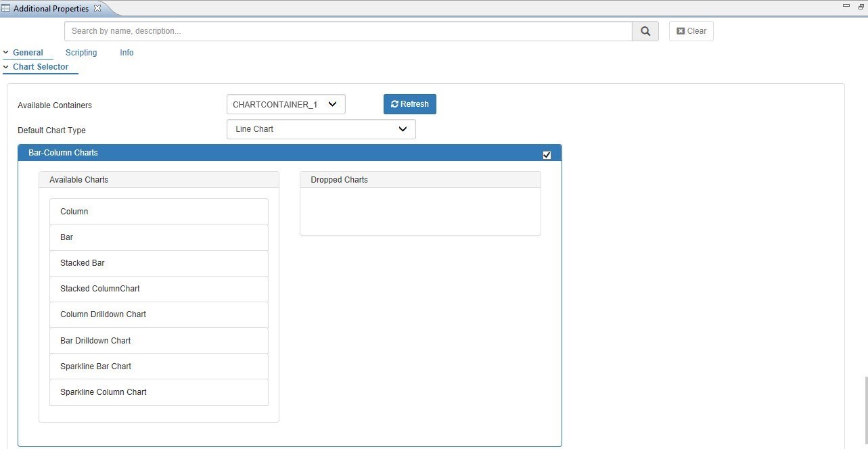The image size is (868, 449).
Task: Switch to the Scripting tab
Action: click(81, 53)
